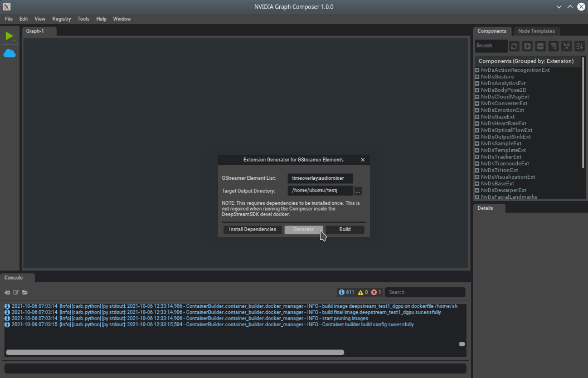
Task: Click the green Play graph icon
Action: (9, 36)
